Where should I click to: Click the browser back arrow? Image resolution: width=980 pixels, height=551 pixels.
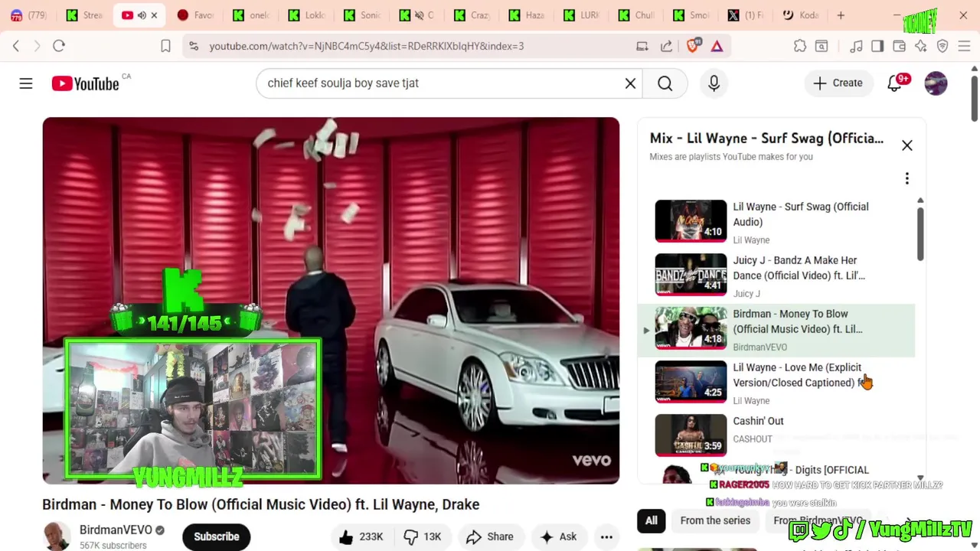(x=16, y=46)
